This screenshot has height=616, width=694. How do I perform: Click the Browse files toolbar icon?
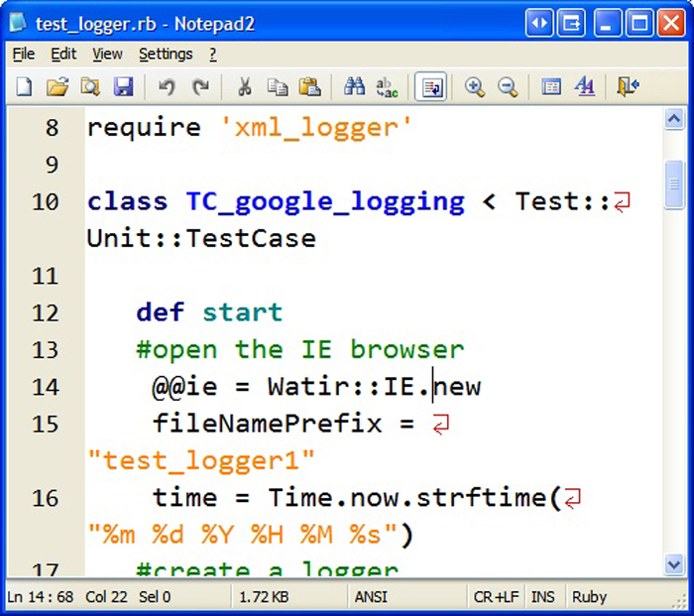[x=90, y=86]
